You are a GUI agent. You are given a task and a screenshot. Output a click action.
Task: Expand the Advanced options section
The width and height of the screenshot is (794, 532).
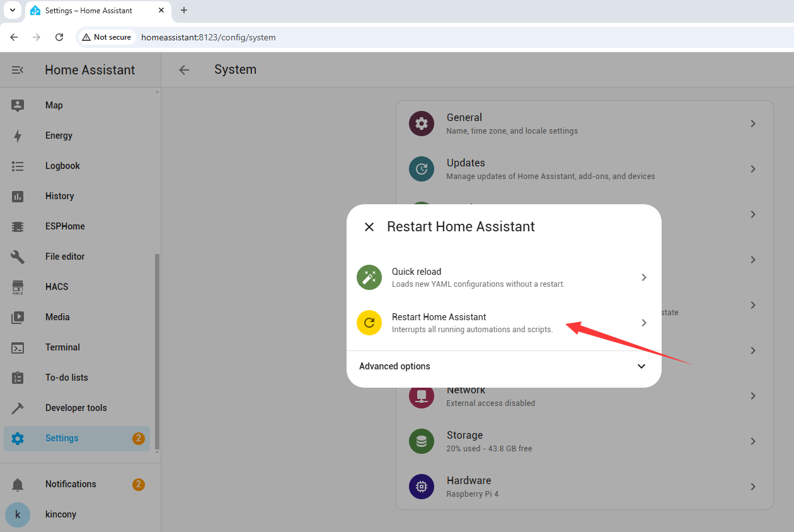coord(641,366)
